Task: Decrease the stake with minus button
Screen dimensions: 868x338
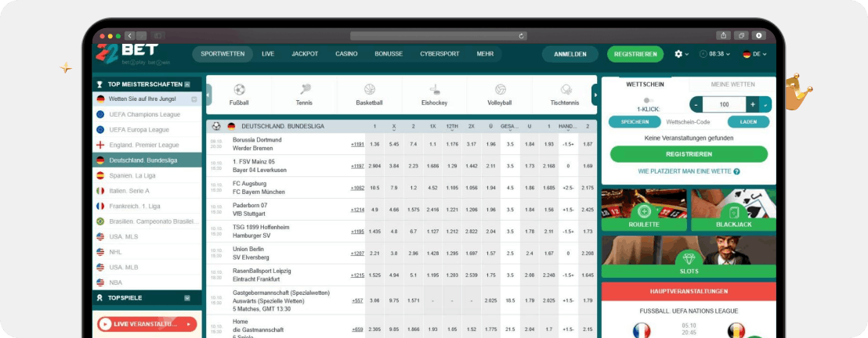Action: 696,105
